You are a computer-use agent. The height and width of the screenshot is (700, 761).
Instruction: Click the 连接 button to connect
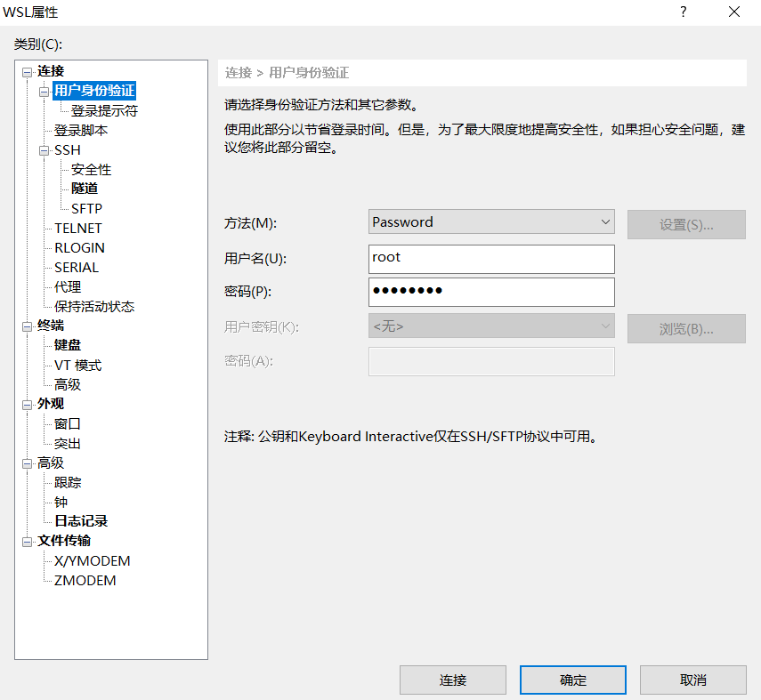click(453, 680)
